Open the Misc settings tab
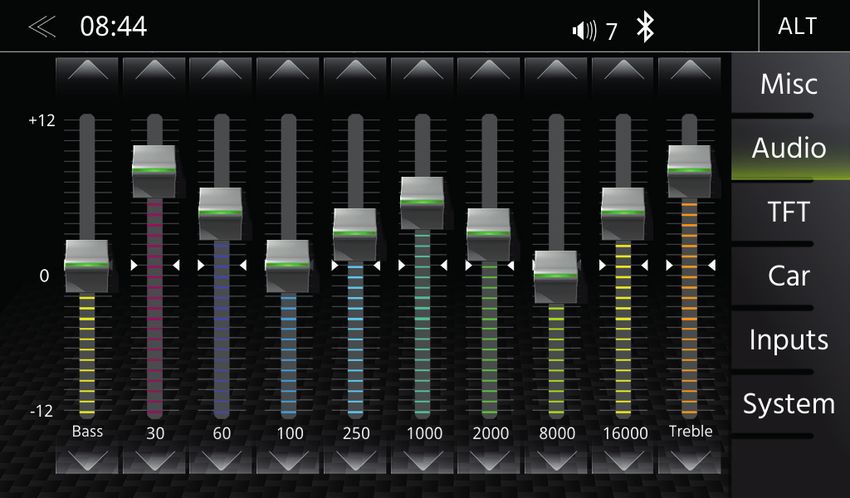The height and width of the screenshot is (498, 850). coord(789,84)
